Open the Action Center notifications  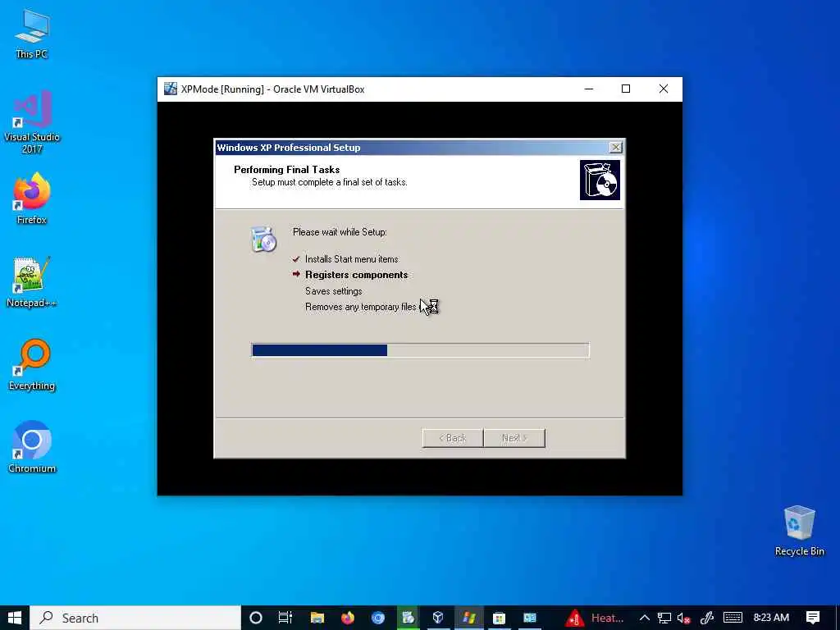(x=813, y=618)
